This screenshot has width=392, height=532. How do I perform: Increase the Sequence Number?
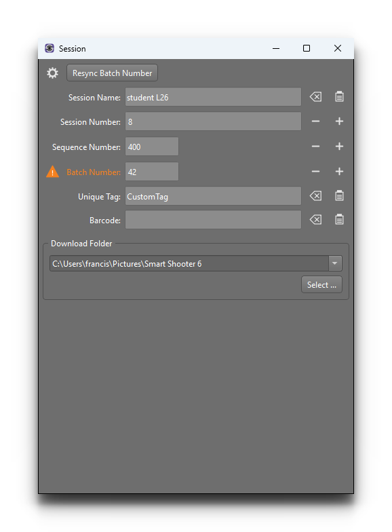(x=339, y=147)
